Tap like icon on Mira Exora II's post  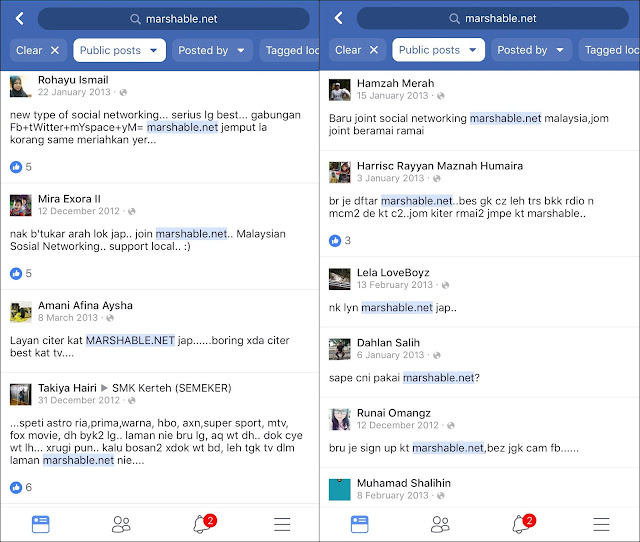16,273
